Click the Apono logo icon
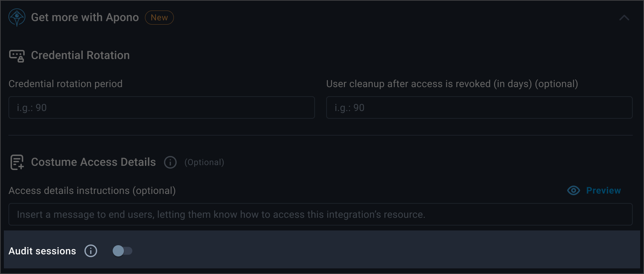 point(17,18)
